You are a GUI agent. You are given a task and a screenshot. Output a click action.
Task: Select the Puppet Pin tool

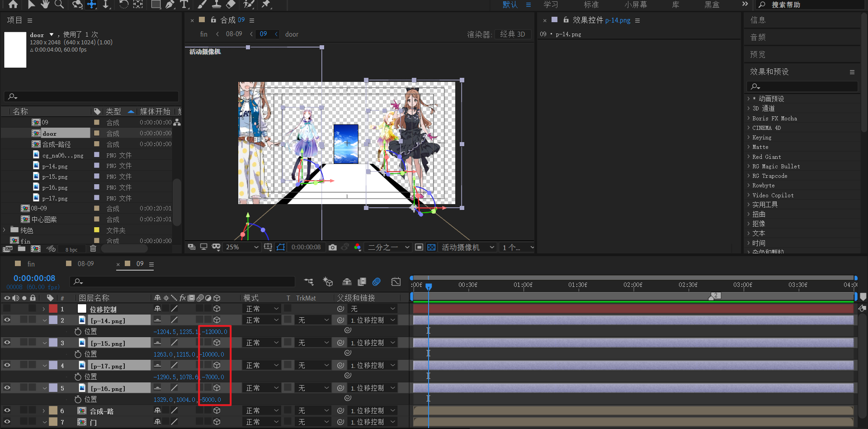(266, 5)
